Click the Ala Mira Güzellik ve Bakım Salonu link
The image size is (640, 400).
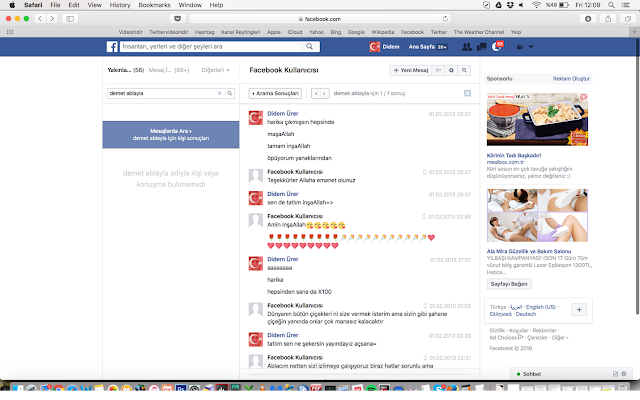(529, 251)
